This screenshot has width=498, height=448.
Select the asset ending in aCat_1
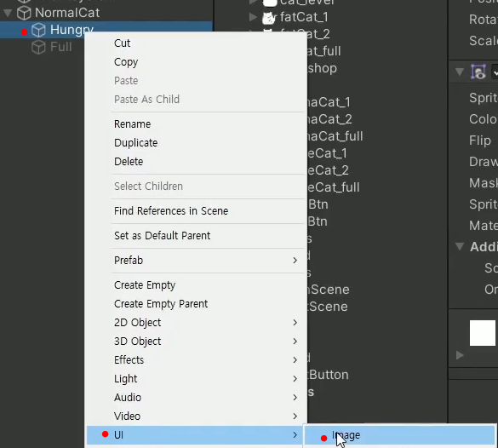[x=329, y=102]
